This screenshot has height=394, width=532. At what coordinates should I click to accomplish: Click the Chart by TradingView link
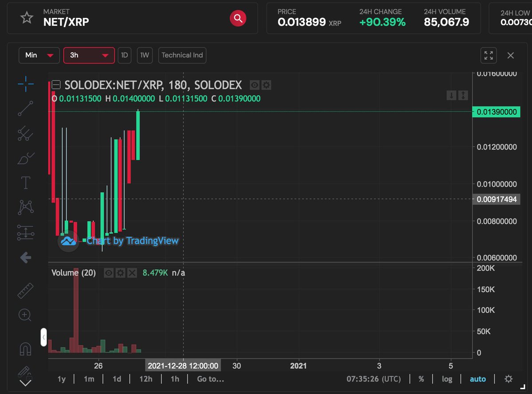133,241
